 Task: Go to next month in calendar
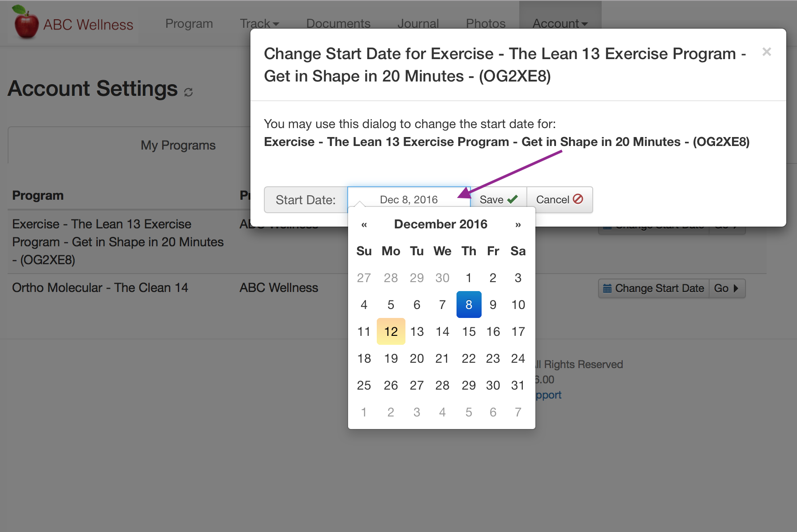(x=518, y=225)
